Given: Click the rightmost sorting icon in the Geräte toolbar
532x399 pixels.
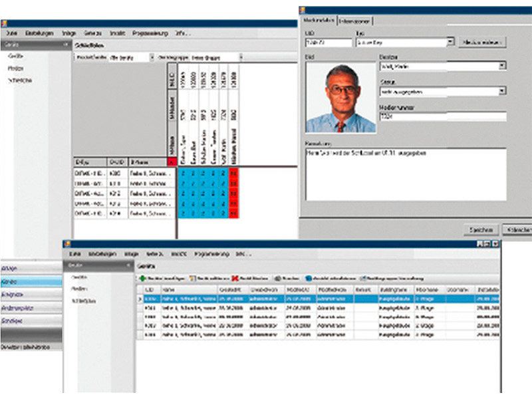Looking at the screenshot, I should tap(364, 277).
